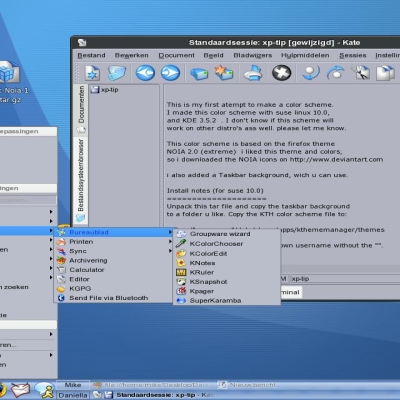
Task: Close the document with the black X icon
Action: point(282,73)
